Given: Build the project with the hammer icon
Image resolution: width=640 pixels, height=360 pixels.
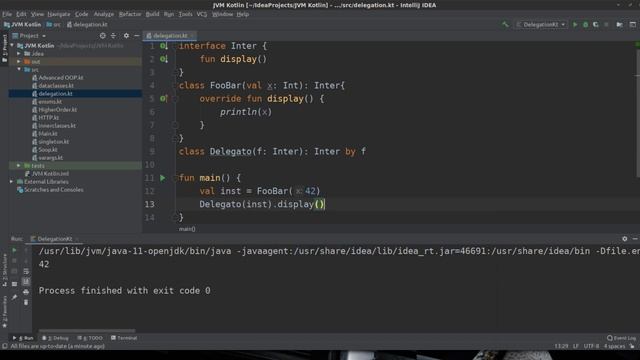Looking at the screenshot, I should [x=505, y=24].
